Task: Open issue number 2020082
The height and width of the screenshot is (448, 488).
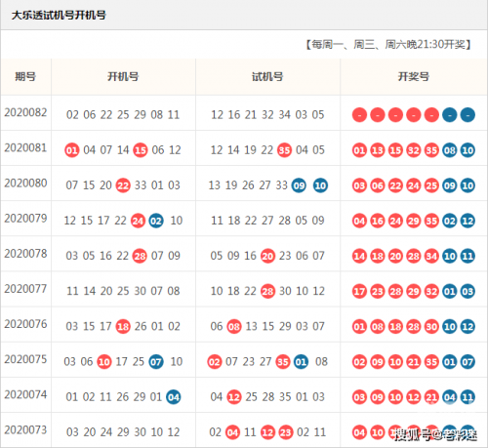Action: (x=25, y=112)
